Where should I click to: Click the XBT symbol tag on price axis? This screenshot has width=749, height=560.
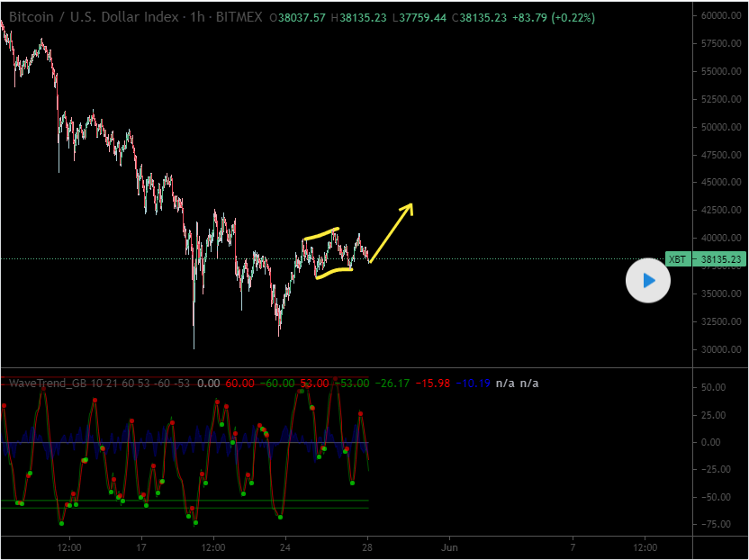[677, 259]
